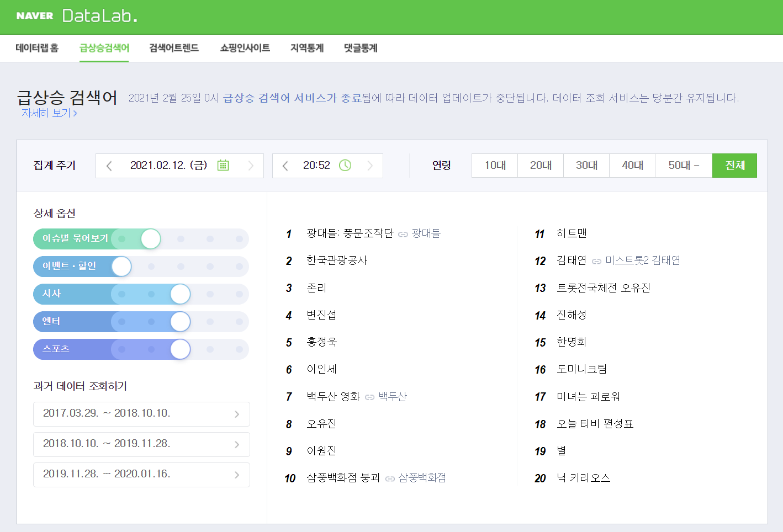Adjust the 이슈별 묶어보기 slider knob

point(151,239)
